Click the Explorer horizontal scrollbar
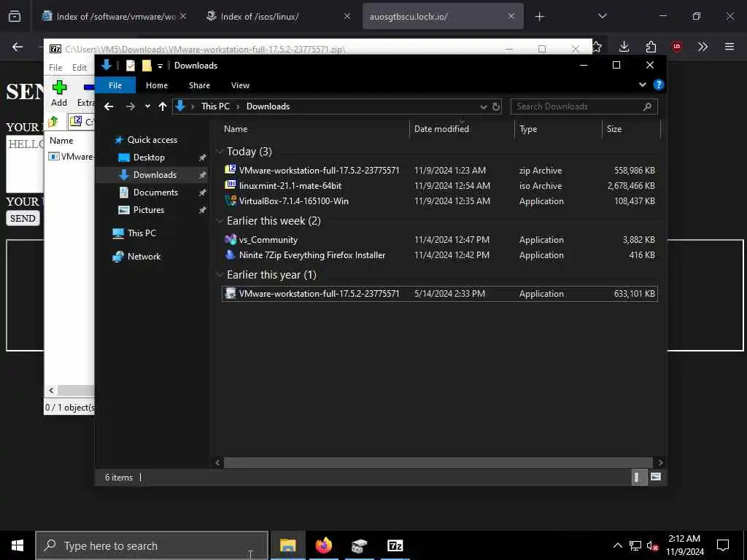Viewport: 747px width, 560px height. (x=438, y=462)
